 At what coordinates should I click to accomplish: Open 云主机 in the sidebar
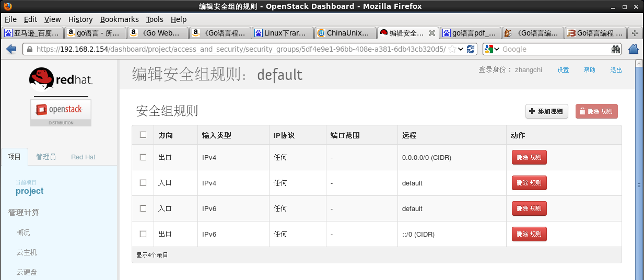pyautogui.click(x=27, y=252)
